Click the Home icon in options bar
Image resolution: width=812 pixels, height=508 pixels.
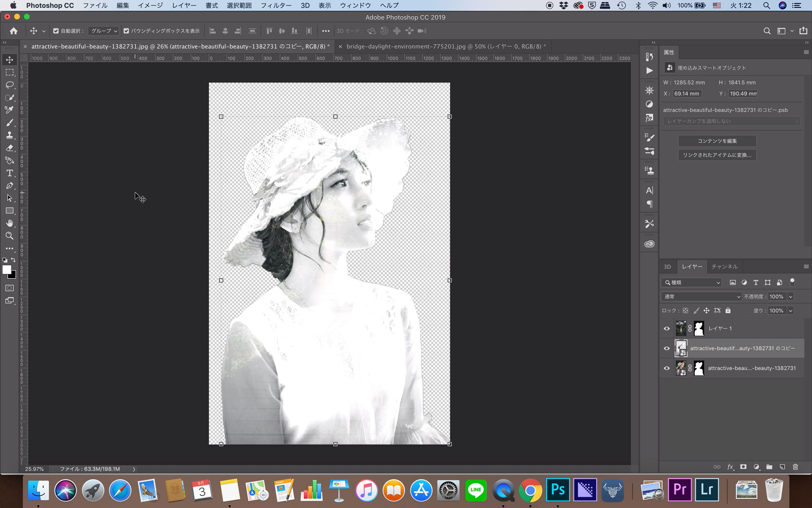[14, 31]
